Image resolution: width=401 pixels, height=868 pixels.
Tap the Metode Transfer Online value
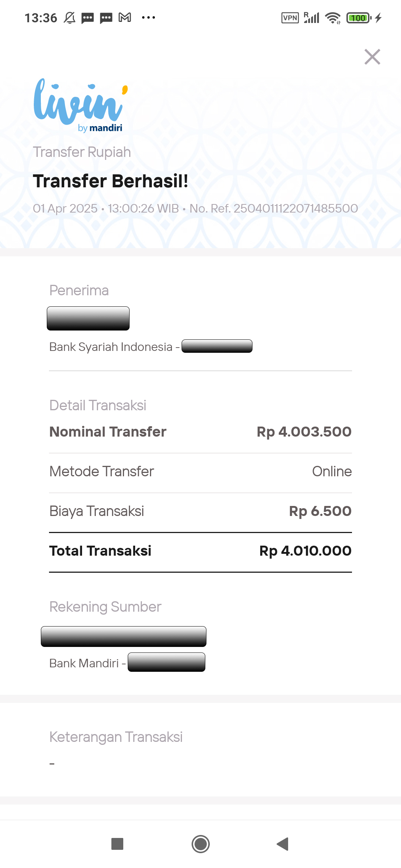[x=332, y=471]
